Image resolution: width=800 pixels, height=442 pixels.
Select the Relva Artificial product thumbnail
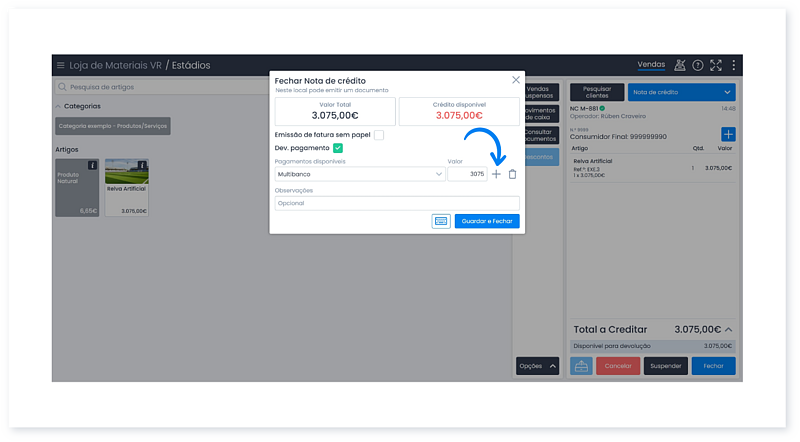(x=127, y=187)
